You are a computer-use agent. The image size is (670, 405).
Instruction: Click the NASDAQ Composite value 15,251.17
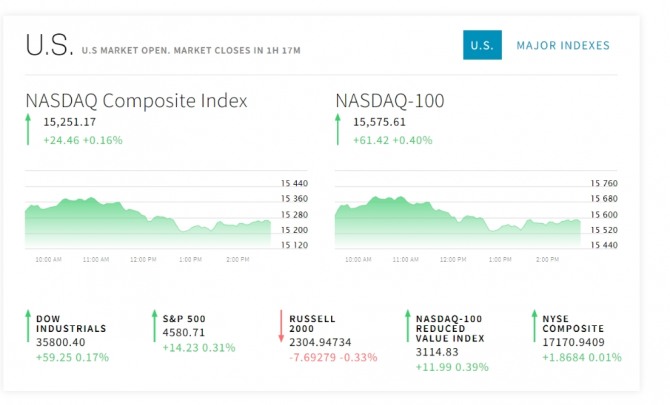point(70,122)
